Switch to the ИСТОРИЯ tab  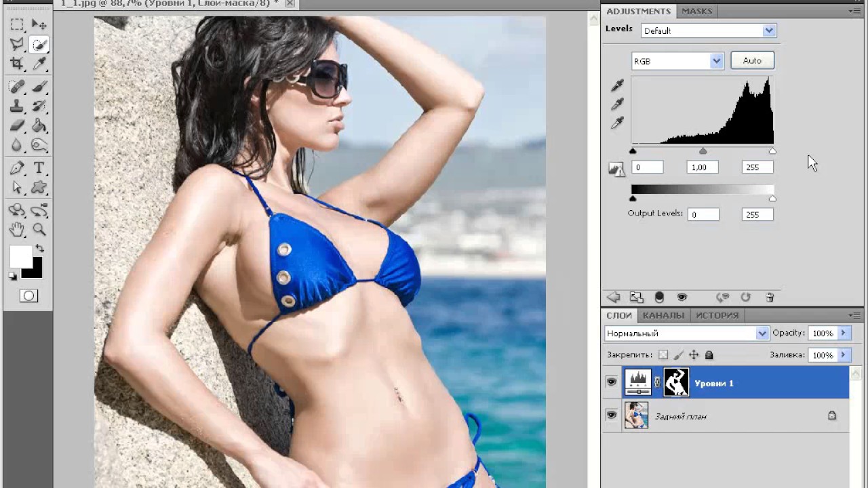[x=717, y=315]
